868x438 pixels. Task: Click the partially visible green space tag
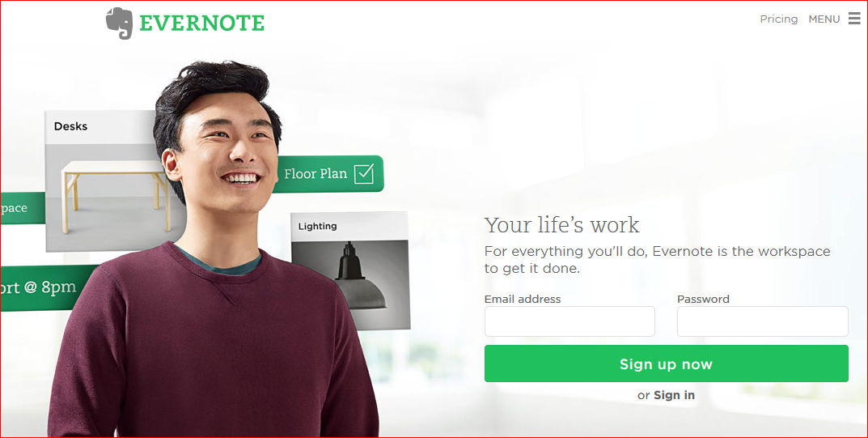click(x=22, y=208)
